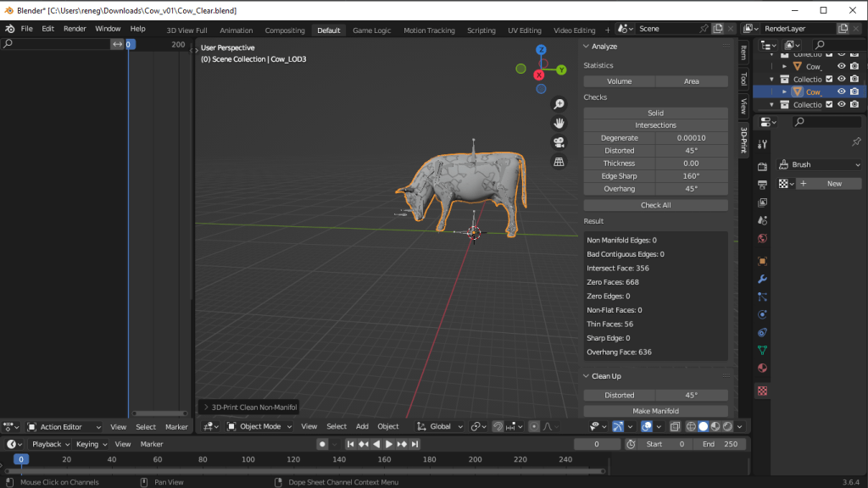The image size is (868, 488).
Task: Click the Check All button
Action: click(655, 205)
